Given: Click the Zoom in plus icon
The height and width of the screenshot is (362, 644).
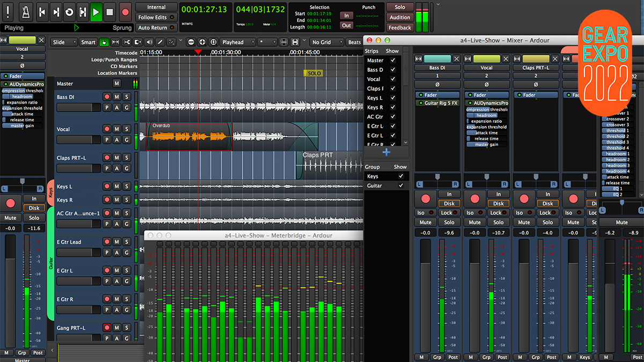Looking at the screenshot, I should click(x=202, y=42).
